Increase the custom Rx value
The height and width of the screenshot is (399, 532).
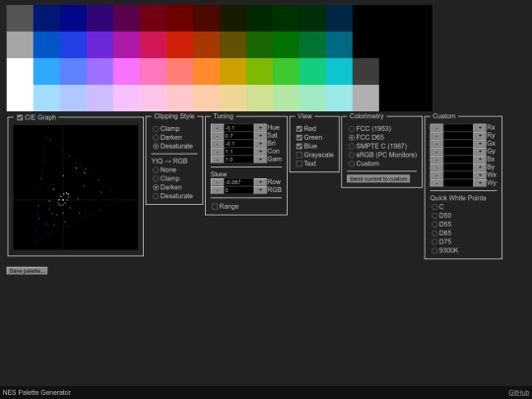click(480, 127)
